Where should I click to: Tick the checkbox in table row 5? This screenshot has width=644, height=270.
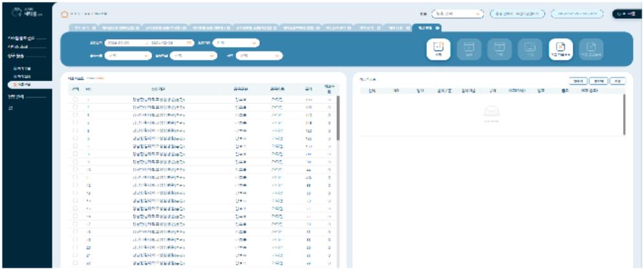point(75,130)
